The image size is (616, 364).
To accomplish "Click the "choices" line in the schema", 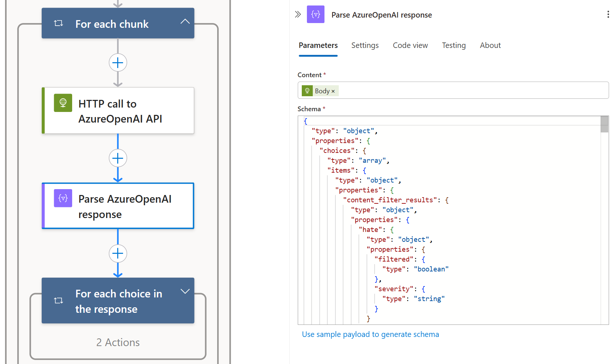I will [343, 151].
